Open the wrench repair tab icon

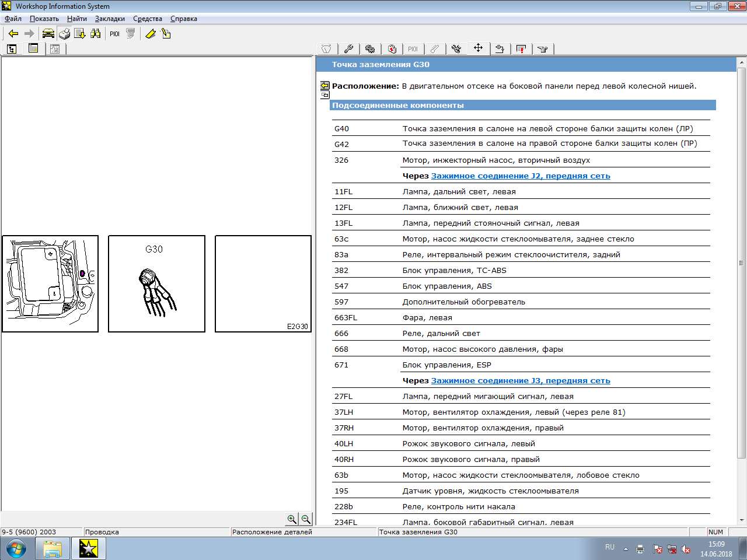tap(348, 49)
